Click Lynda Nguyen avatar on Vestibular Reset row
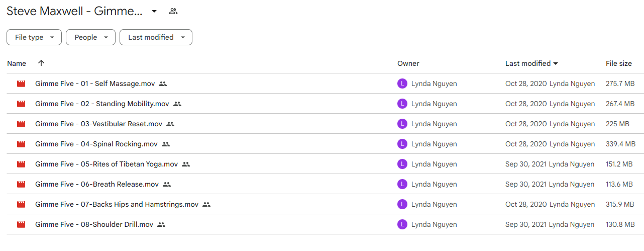 click(x=402, y=124)
